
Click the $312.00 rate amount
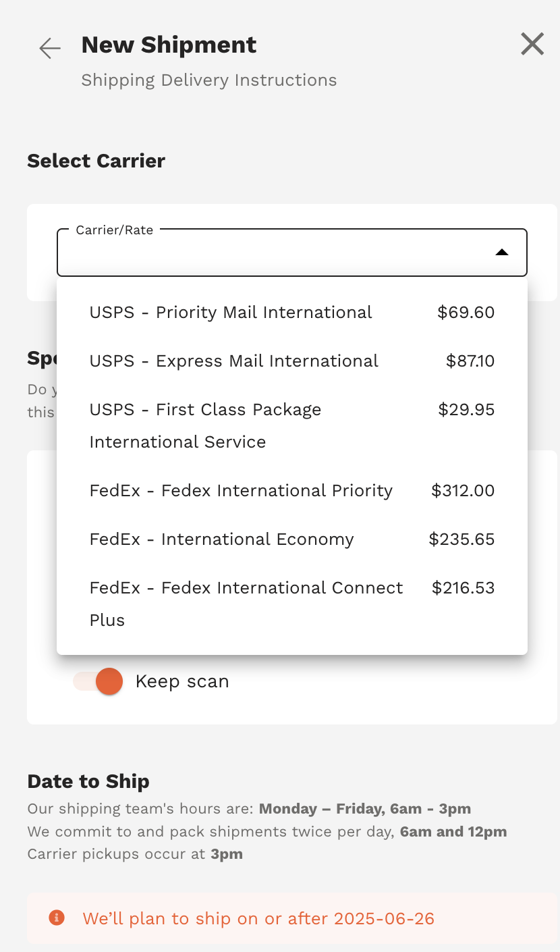[463, 491]
